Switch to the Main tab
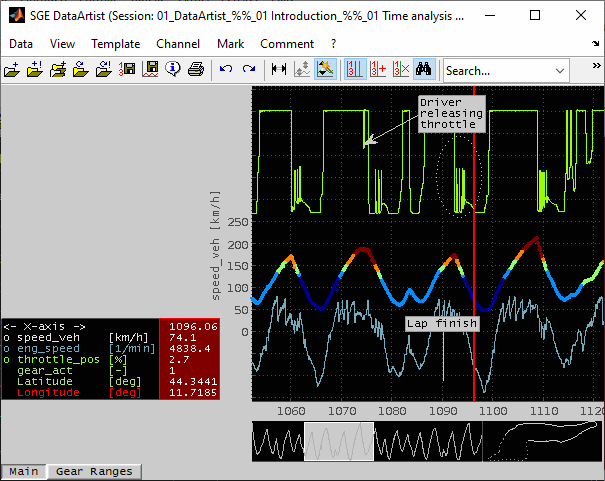This screenshot has width=605, height=481. [x=24, y=471]
